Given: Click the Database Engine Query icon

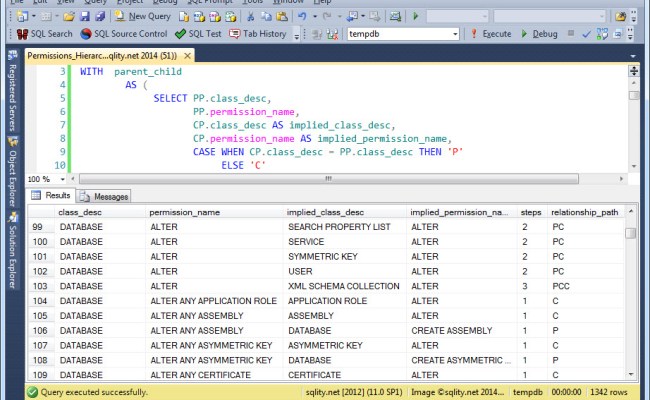Looking at the screenshot, I should pyautogui.click(x=184, y=17).
